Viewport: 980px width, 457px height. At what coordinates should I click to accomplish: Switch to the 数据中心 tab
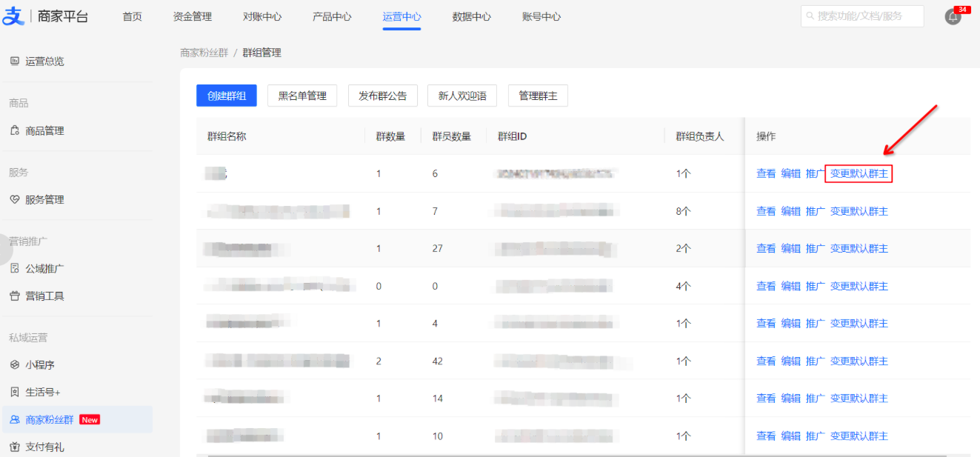click(472, 16)
